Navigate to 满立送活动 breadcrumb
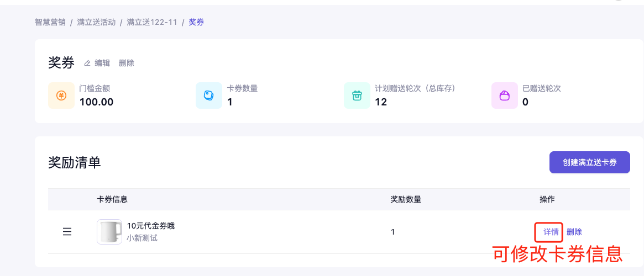 (x=96, y=22)
